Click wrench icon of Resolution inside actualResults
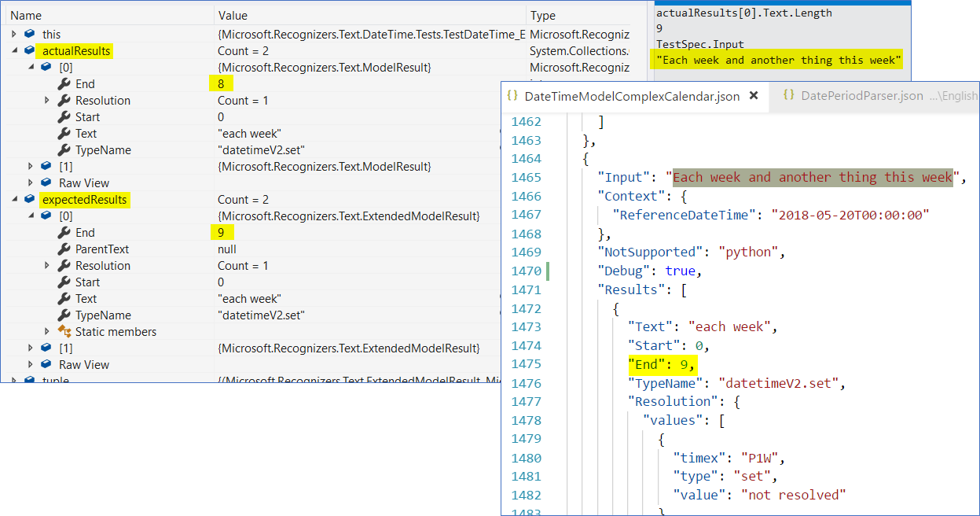980x516 pixels. pos(64,100)
